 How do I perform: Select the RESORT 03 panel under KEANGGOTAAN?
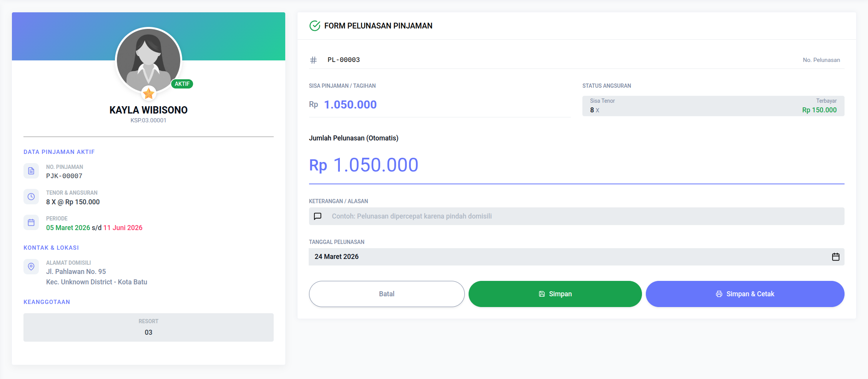pyautogui.click(x=148, y=327)
